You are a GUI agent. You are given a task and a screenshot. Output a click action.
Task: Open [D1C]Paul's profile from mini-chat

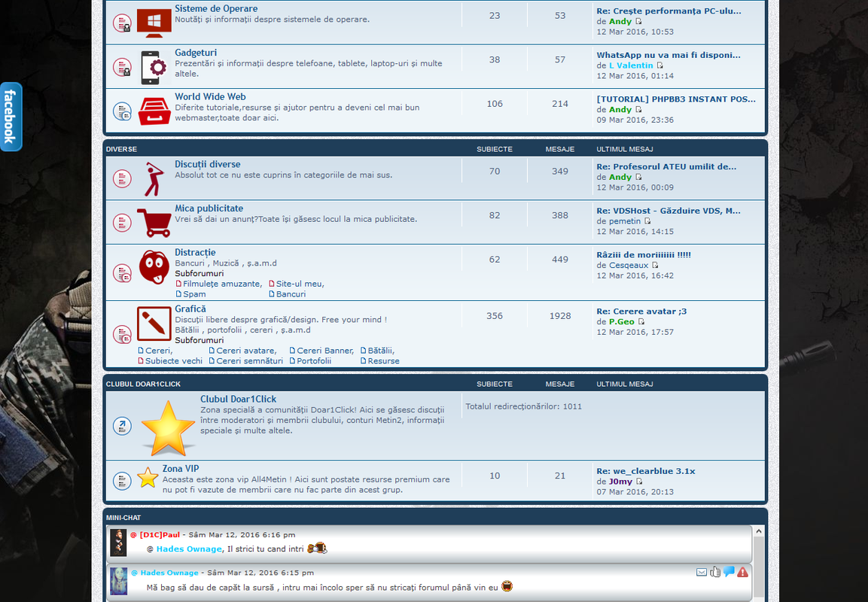[160, 535]
